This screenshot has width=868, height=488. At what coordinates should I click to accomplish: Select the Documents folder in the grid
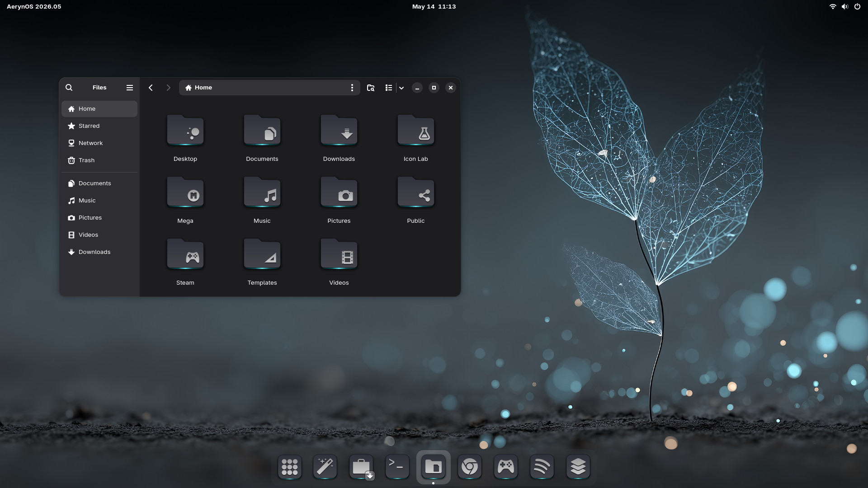262,130
